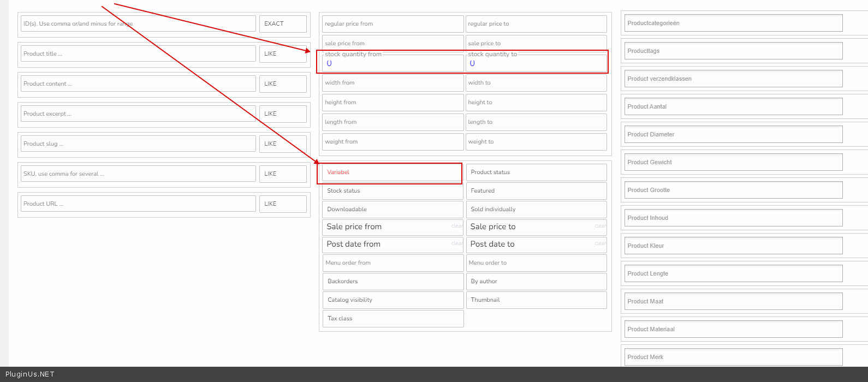Open the LIKE dropdown beside the SKU field
The height and width of the screenshot is (382, 868).
coord(282,174)
